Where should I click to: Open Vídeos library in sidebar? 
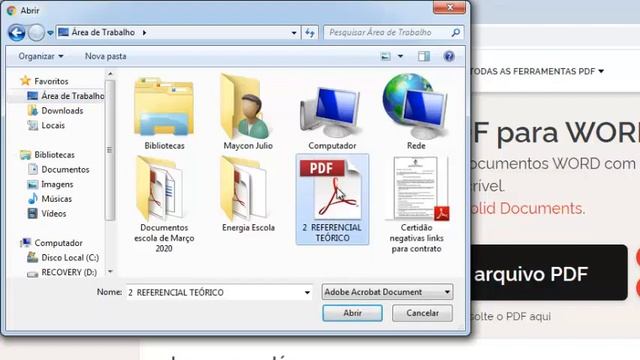coord(46,213)
